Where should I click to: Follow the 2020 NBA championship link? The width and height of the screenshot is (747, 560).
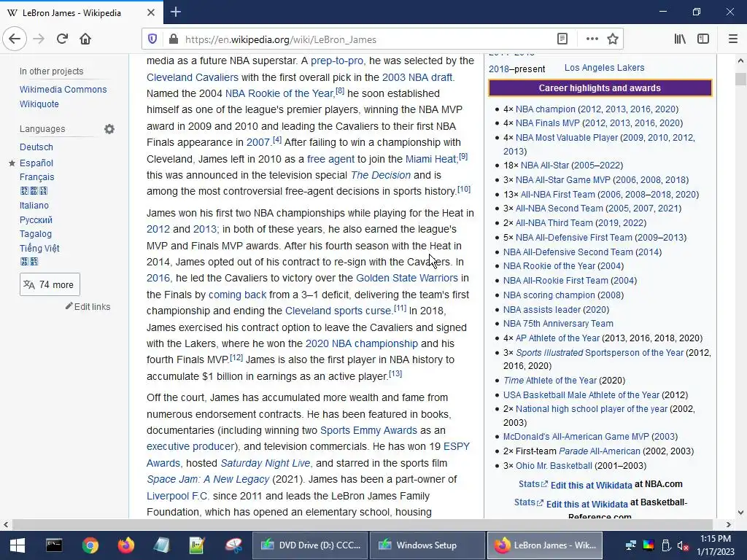(x=362, y=344)
